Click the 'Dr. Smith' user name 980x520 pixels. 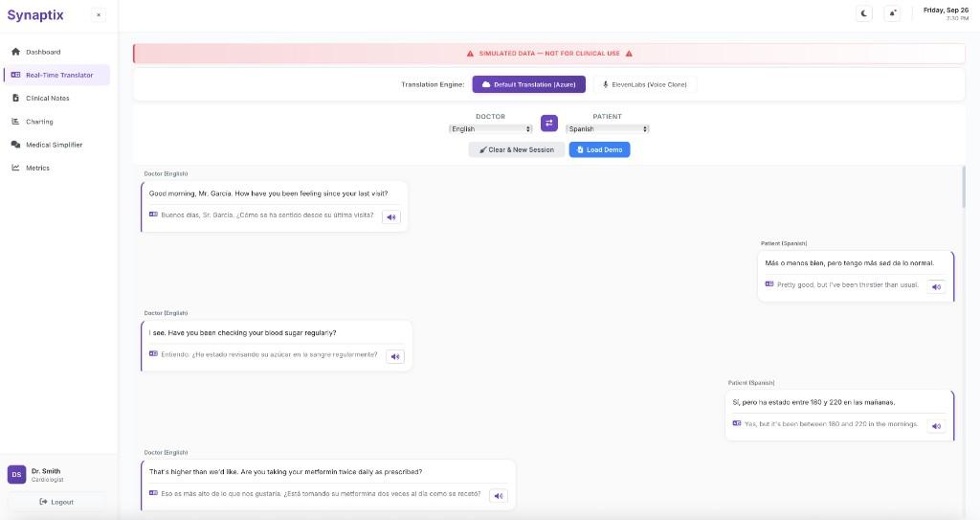46,471
